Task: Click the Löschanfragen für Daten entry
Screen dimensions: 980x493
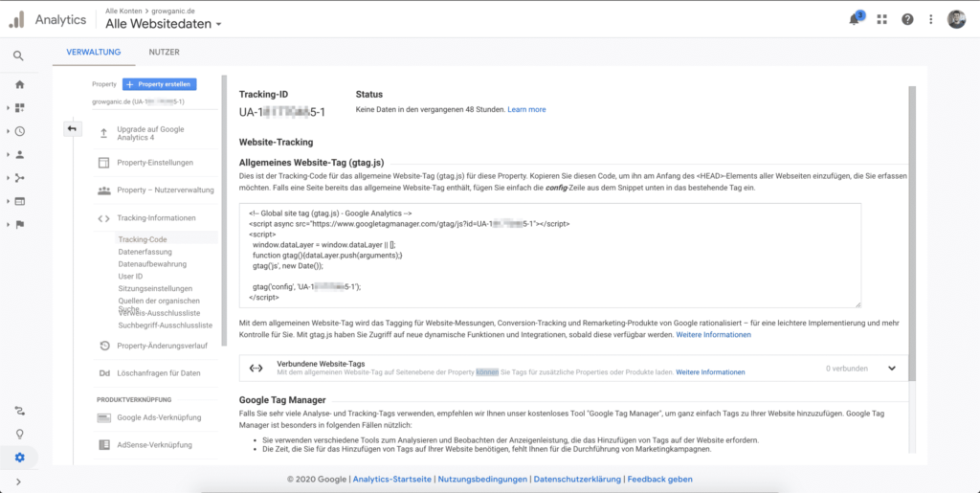Action: coord(159,373)
